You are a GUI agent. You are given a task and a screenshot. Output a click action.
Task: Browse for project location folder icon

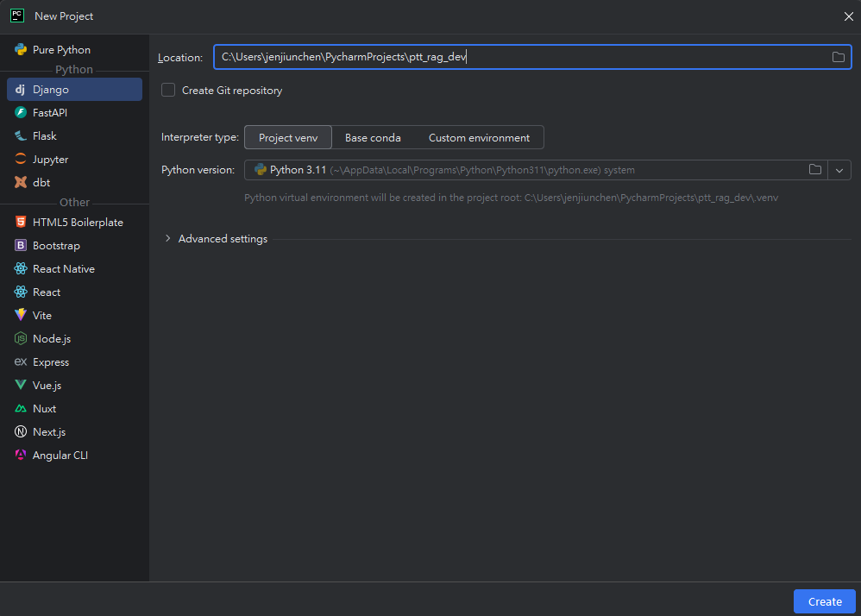click(x=838, y=57)
